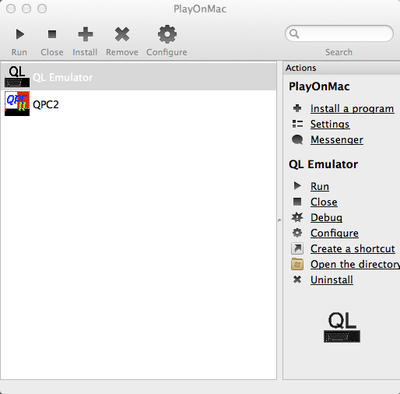
Task: Open Configure gear icon in toolbar
Action: click(x=167, y=34)
